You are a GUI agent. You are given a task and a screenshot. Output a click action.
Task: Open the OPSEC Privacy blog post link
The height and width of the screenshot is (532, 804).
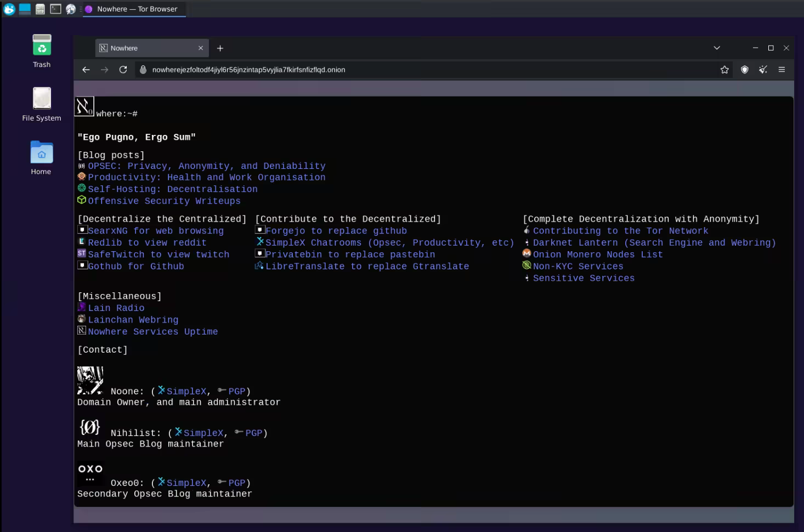(x=206, y=166)
